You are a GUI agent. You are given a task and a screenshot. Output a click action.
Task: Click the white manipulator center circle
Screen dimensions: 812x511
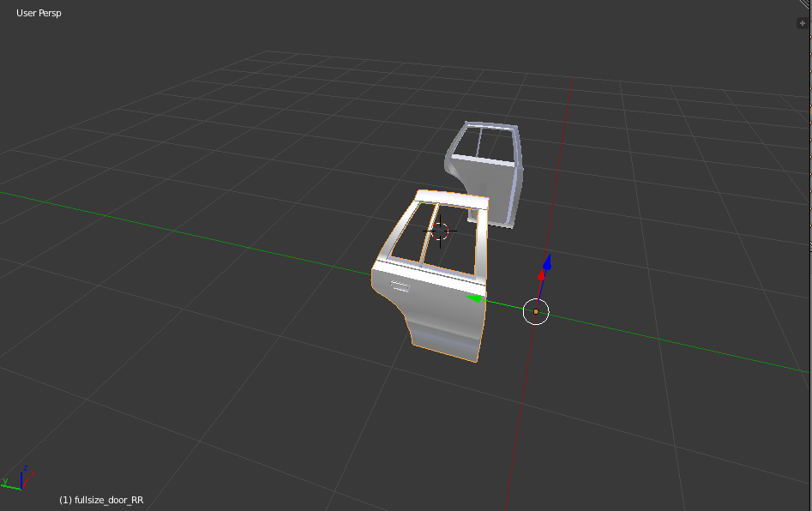click(x=535, y=312)
